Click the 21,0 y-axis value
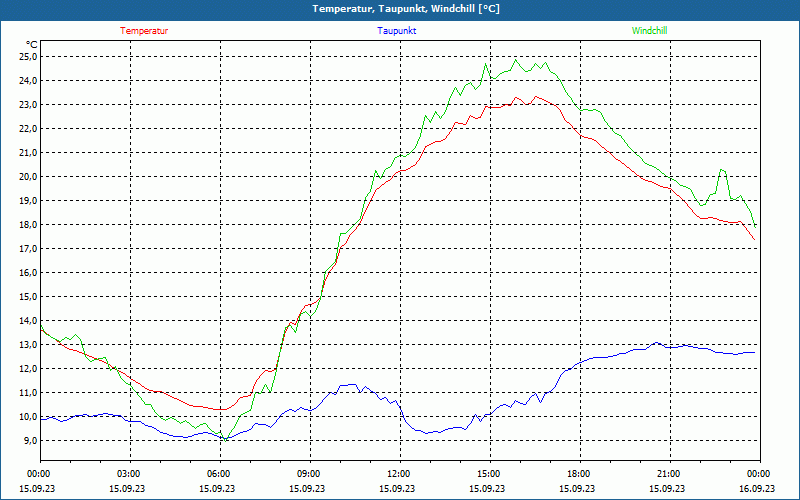This screenshot has width=800, height=500. point(29,153)
